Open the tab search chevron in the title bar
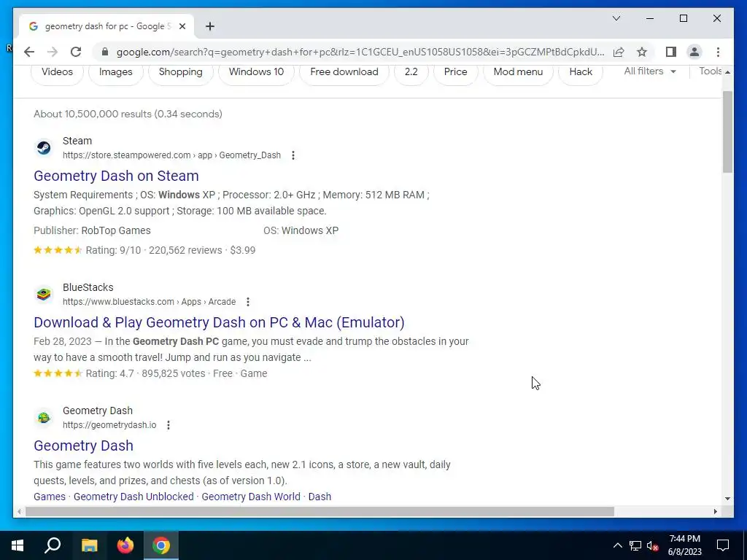The width and height of the screenshot is (747, 560). click(x=616, y=18)
